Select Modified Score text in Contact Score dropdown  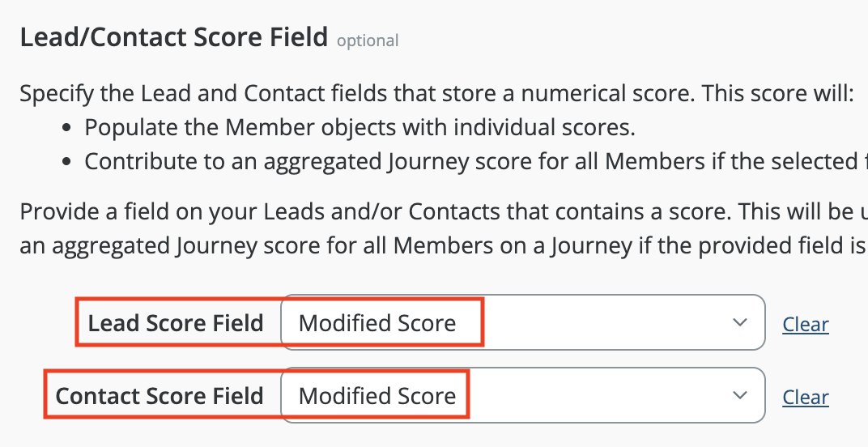click(x=377, y=396)
